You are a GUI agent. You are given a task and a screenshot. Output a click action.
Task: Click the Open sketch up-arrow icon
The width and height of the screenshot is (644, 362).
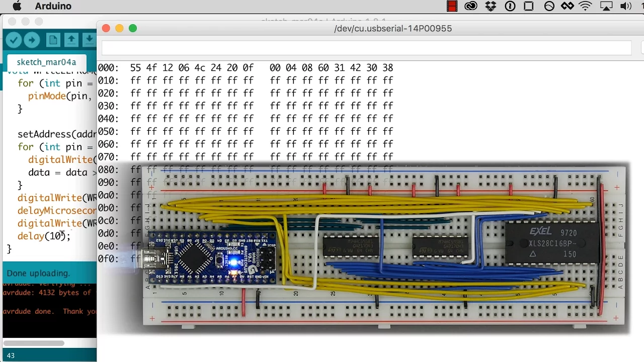71,40
